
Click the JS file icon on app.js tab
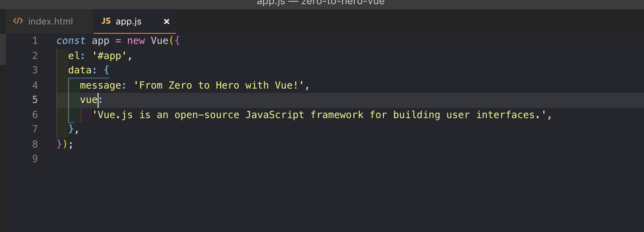coord(106,21)
